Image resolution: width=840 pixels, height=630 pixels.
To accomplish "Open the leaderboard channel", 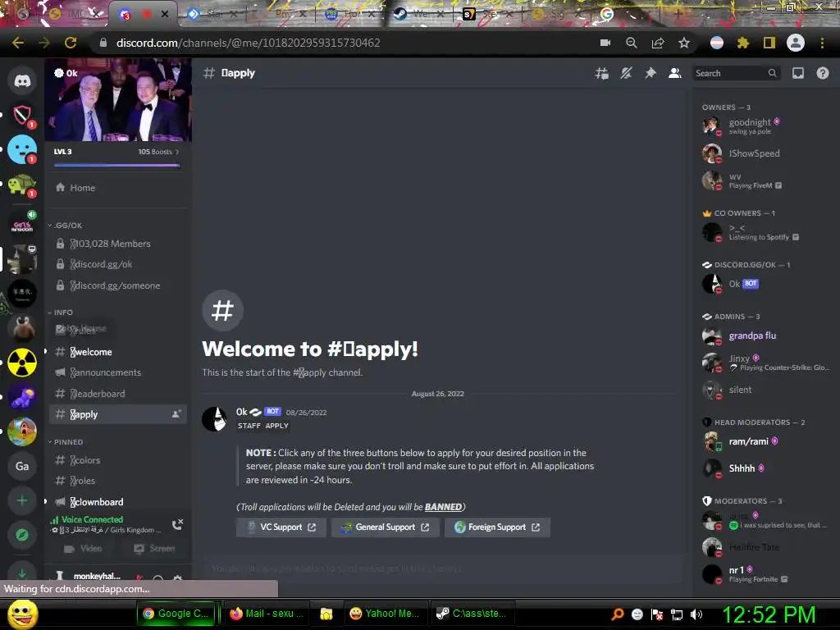I will coord(118,394).
